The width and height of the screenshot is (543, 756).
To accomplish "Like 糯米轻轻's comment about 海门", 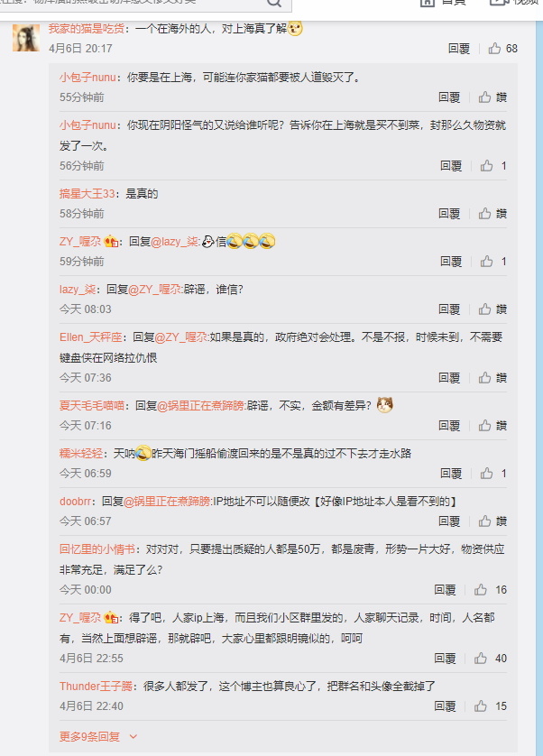I will pos(486,474).
